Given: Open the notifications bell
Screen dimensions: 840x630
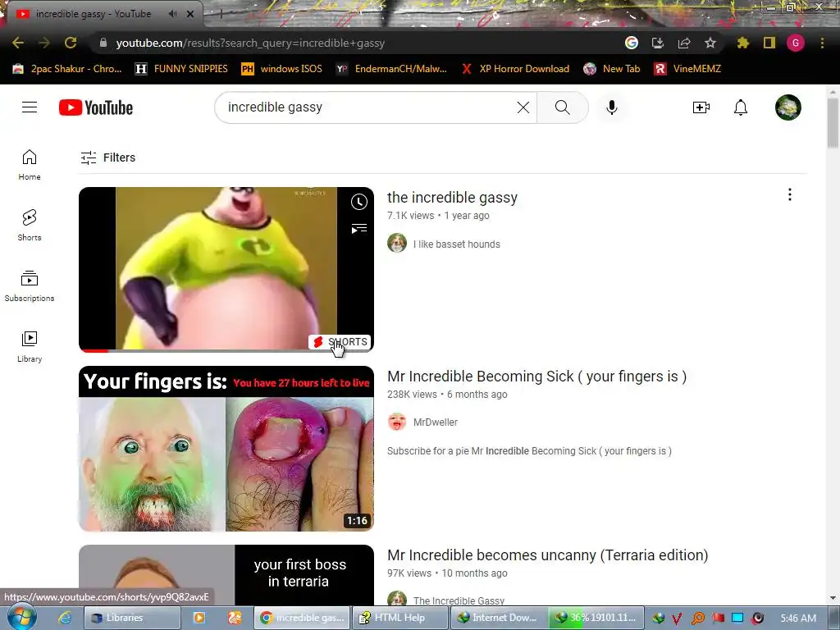Looking at the screenshot, I should [x=741, y=107].
